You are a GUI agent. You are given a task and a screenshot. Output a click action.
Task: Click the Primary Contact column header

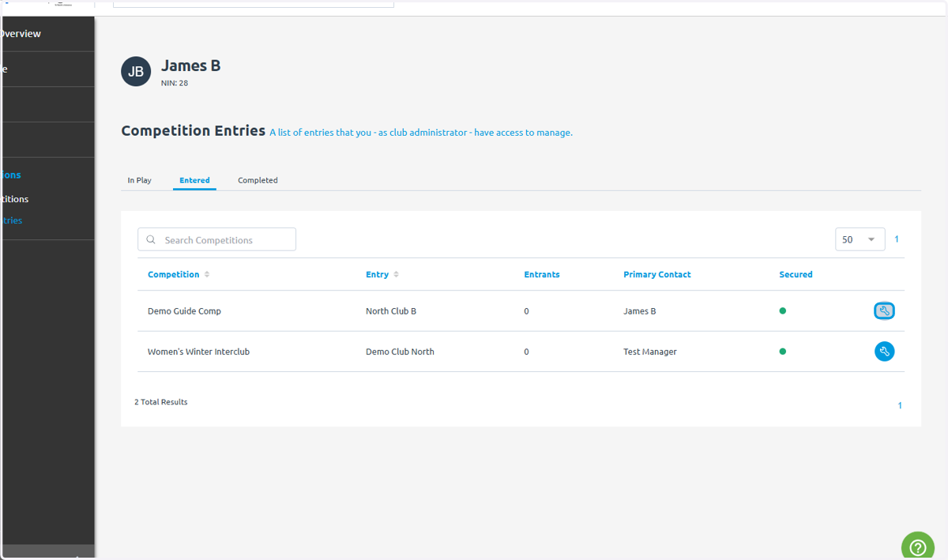pyautogui.click(x=657, y=275)
